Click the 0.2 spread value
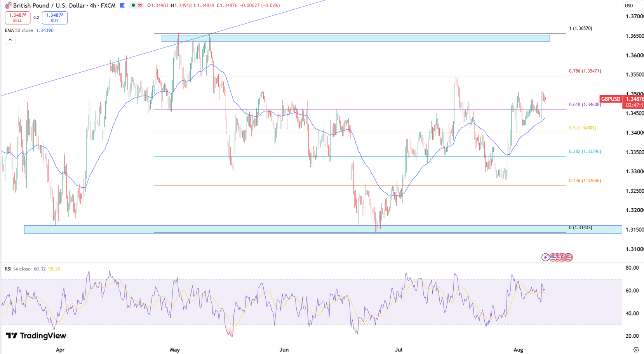 (x=36, y=18)
